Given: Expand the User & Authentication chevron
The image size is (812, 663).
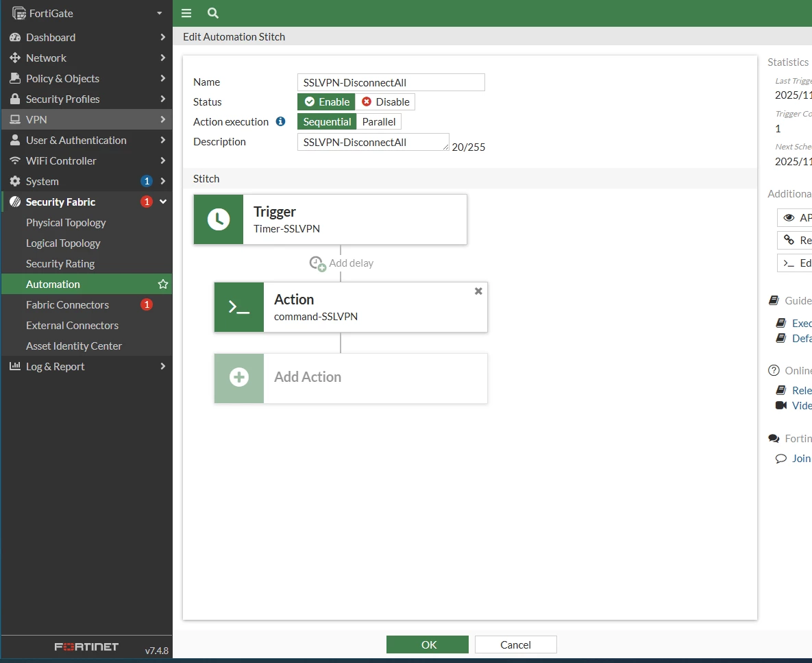Looking at the screenshot, I should click(162, 140).
